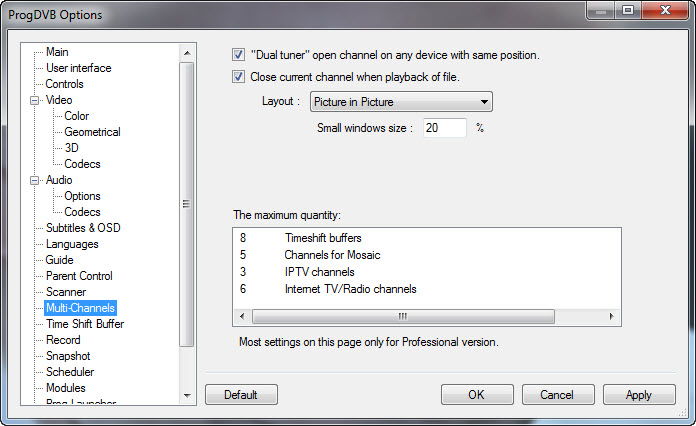Select Color under Video
The image size is (696, 426).
[77, 116]
